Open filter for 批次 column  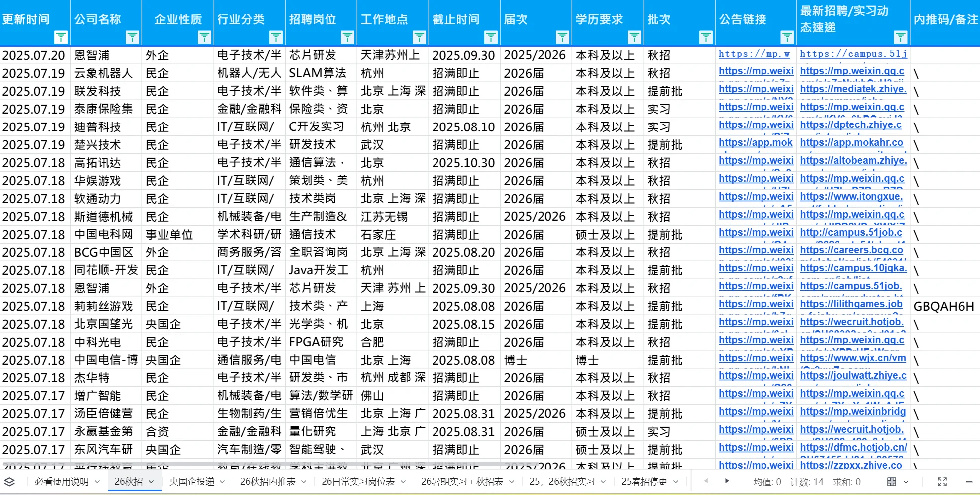coord(706,37)
